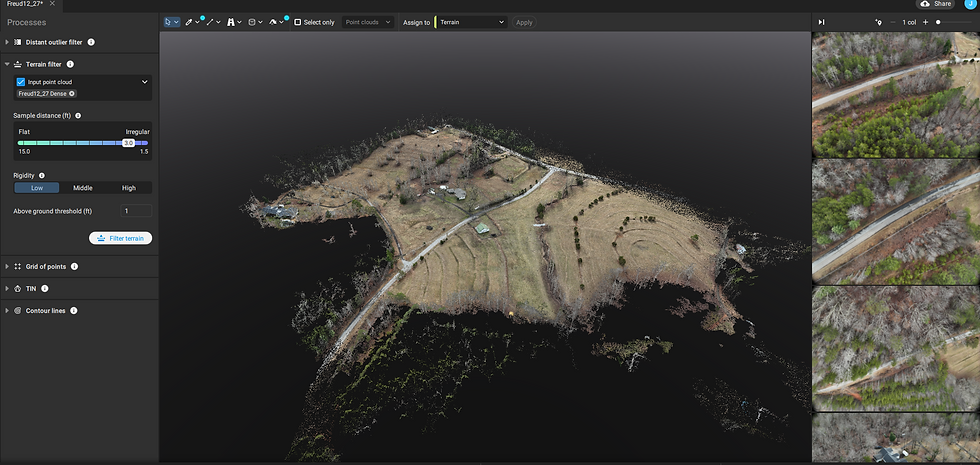
Task: Select the surface tool icon
Action: pos(272,22)
